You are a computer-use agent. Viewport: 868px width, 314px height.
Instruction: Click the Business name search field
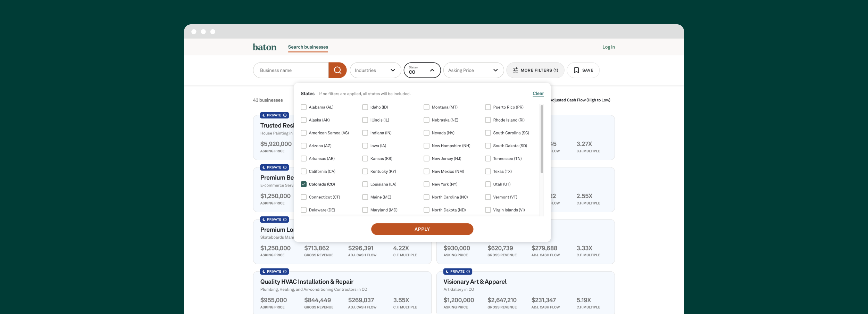[x=291, y=70]
